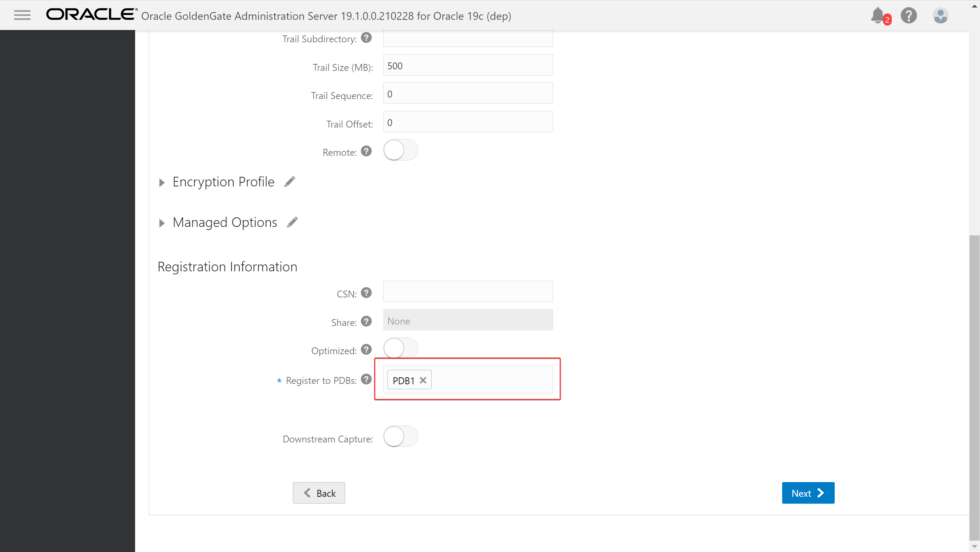The image size is (980, 552).
Task: Click the Back button
Action: (x=319, y=493)
